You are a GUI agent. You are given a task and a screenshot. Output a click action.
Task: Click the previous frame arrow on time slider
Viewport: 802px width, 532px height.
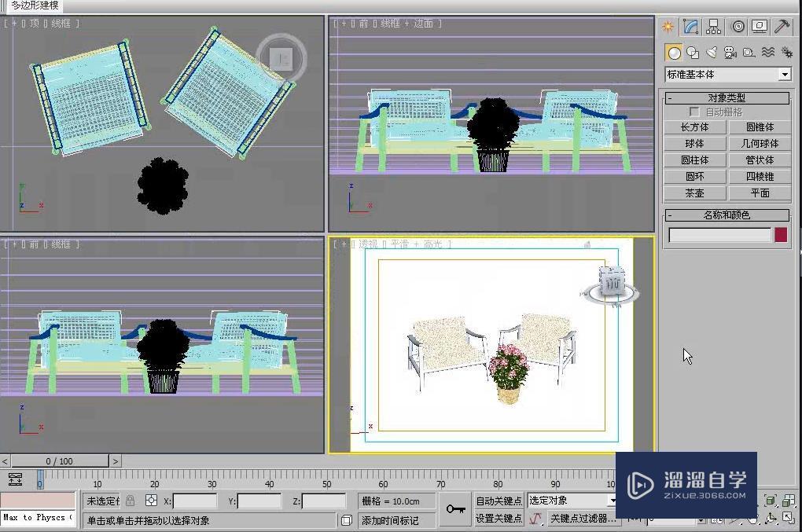6,461
